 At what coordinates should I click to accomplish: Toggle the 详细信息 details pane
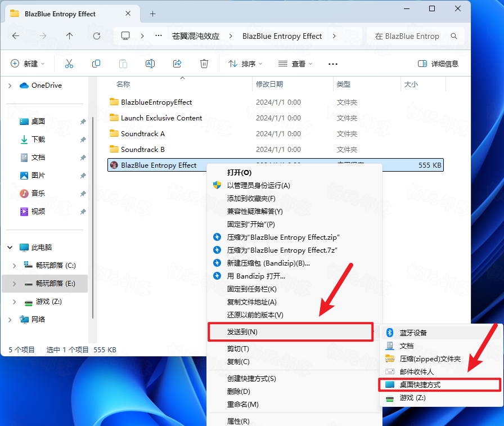(x=438, y=64)
